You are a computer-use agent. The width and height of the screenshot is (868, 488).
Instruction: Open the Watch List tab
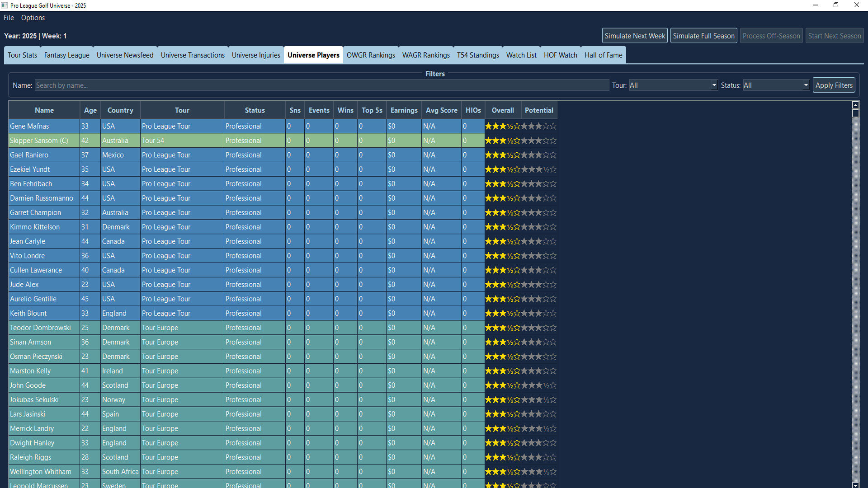click(x=521, y=55)
